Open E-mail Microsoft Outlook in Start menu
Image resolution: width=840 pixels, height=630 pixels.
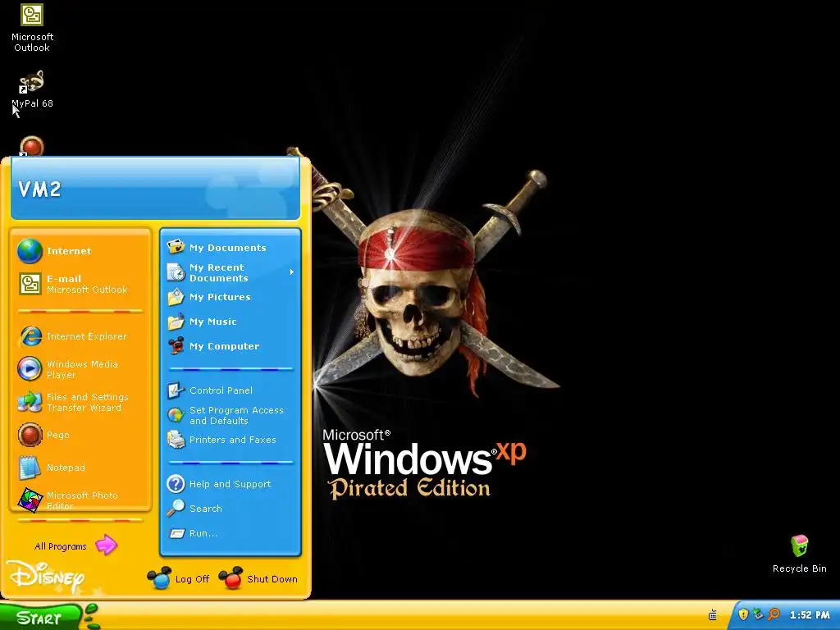click(x=80, y=284)
